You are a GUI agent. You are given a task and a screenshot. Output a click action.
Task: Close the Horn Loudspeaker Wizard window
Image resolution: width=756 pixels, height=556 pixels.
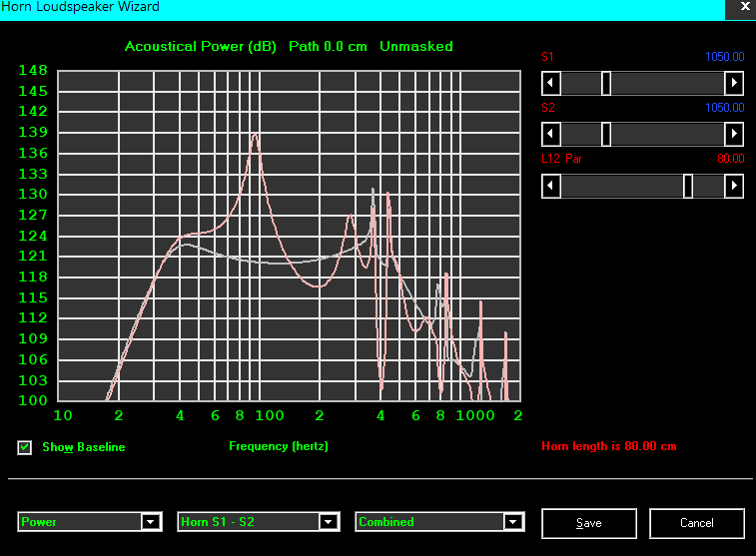(x=745, y=7)
